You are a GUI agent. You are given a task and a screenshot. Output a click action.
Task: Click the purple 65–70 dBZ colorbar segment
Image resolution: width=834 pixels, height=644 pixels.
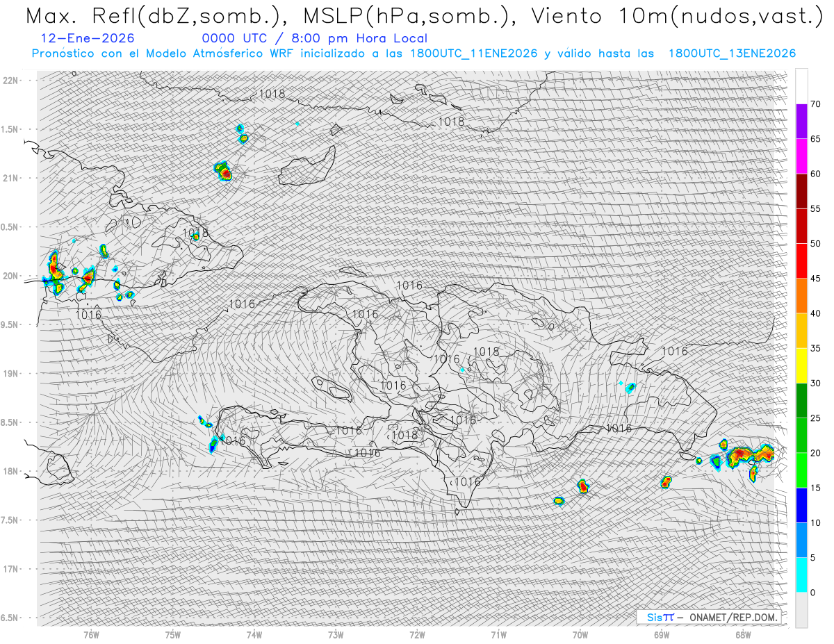pos(801,122)
